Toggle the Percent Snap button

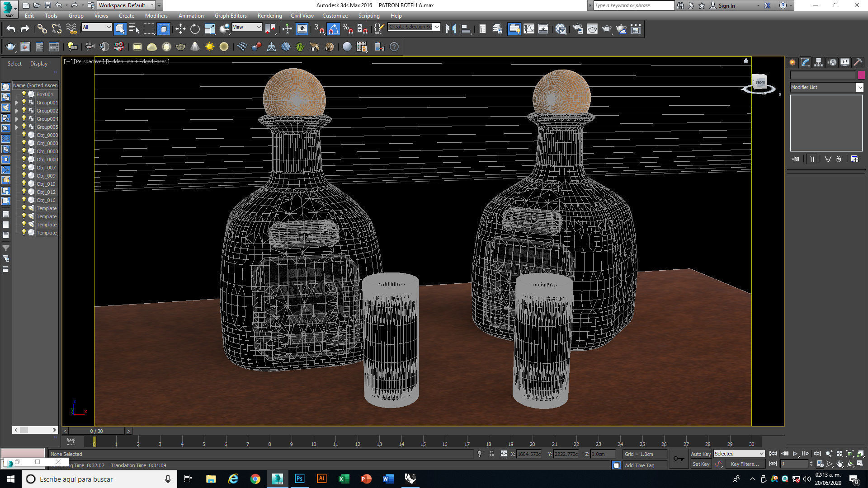click(x=348, y=29)
